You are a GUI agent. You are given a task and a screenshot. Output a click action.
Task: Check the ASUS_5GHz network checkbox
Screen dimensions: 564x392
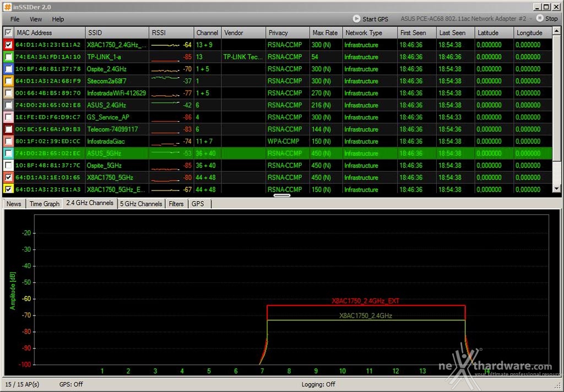tap(8, 153)
